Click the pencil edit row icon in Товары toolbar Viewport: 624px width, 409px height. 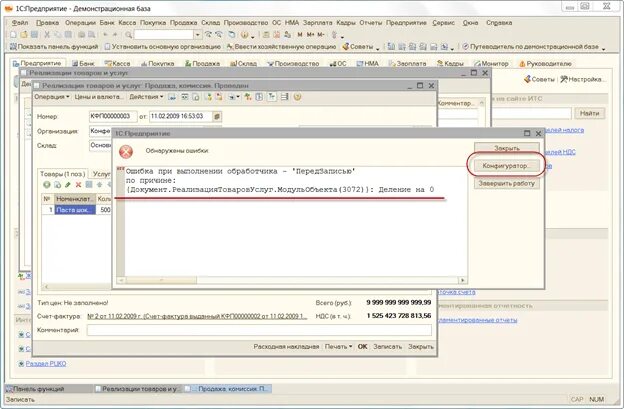pyautogui.click(x=68, y=185)
